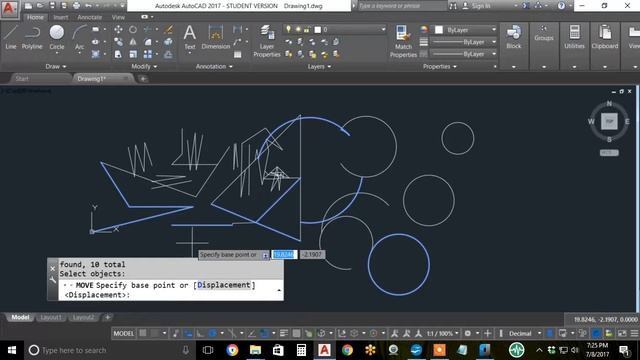Click Match Properties tool

coord(403,41)
